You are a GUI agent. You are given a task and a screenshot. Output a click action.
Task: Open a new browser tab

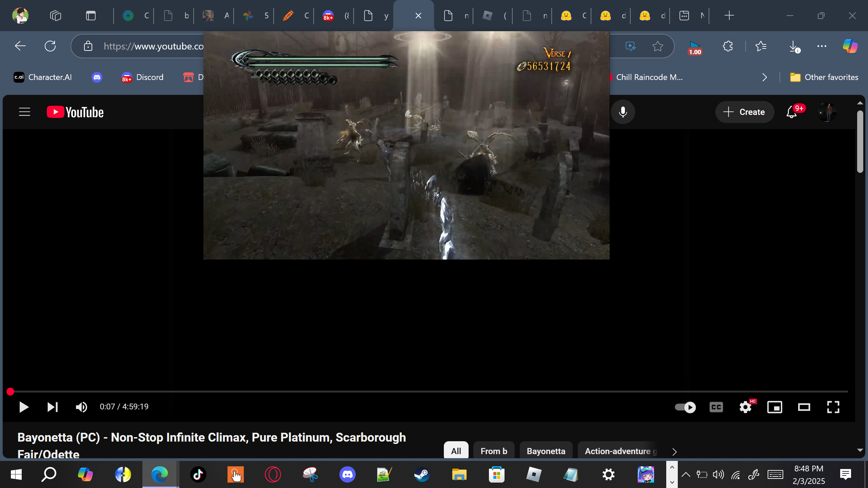[x=729, y=16]
